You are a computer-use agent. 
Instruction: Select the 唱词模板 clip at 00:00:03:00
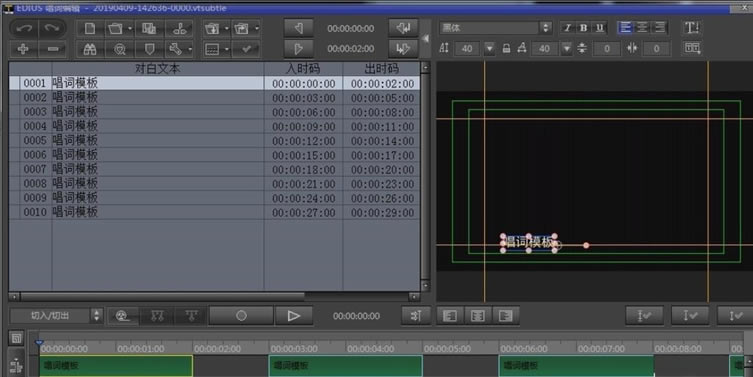345,366
